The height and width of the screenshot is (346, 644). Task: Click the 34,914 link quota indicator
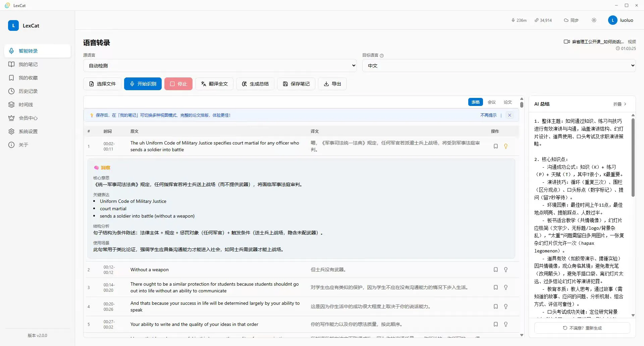[543, 20]
